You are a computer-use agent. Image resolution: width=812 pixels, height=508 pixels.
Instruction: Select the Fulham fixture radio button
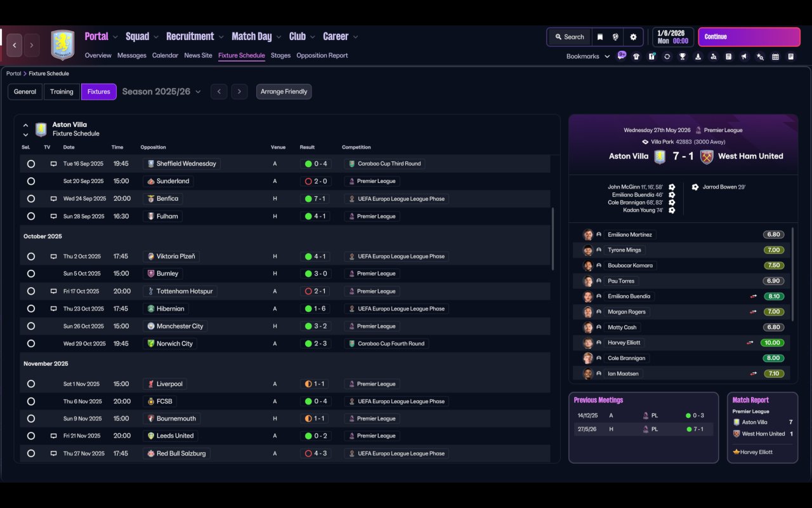coord(31,216)
